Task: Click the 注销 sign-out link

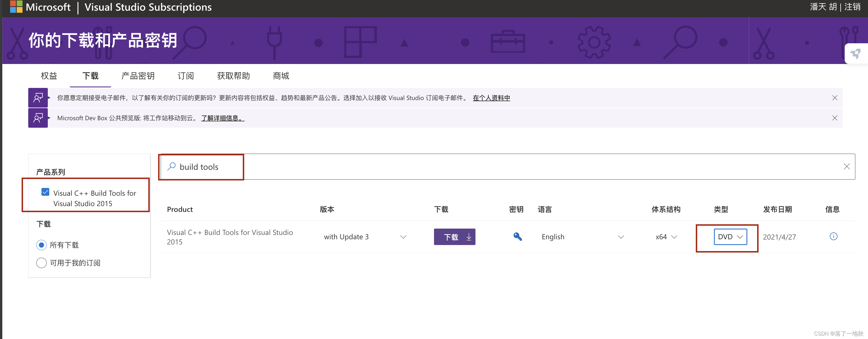Action: [852, 7]
